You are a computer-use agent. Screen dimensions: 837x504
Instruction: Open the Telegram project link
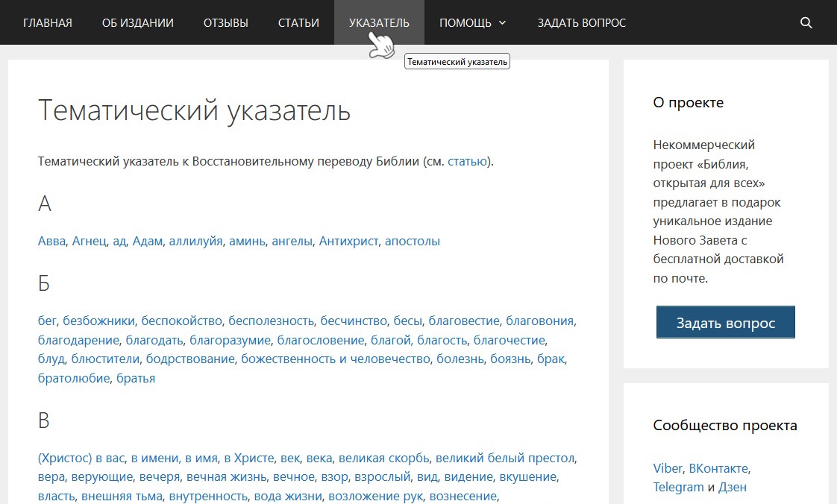(678, 486)
